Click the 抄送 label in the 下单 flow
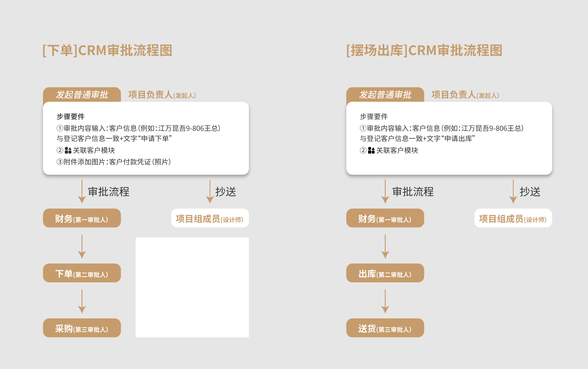 pos(226,192)
